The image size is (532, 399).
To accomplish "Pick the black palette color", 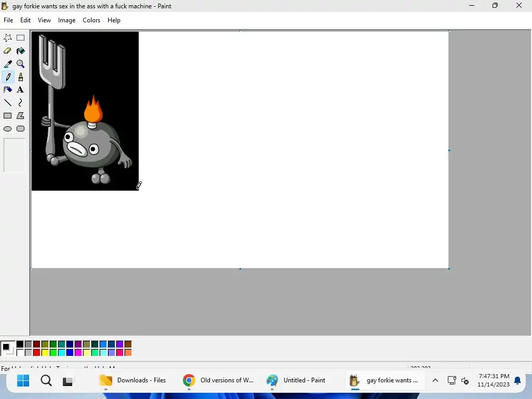I will pos(20,344).
